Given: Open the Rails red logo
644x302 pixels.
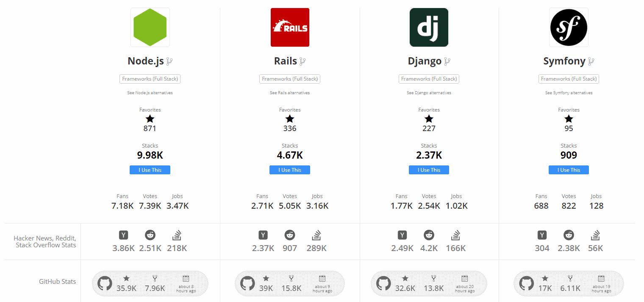Looking at the screenshot, I should (x=290, y=27).
